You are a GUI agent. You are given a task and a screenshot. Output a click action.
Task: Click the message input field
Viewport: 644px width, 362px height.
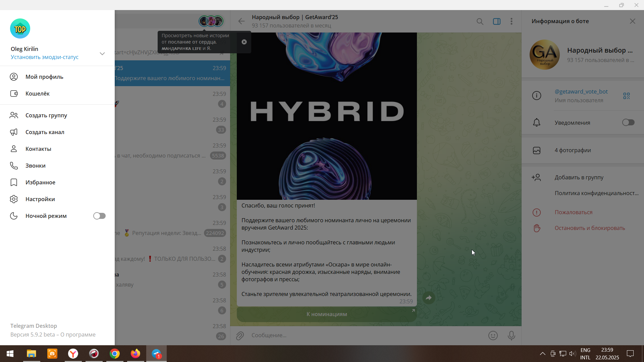(x=366, y=336)
